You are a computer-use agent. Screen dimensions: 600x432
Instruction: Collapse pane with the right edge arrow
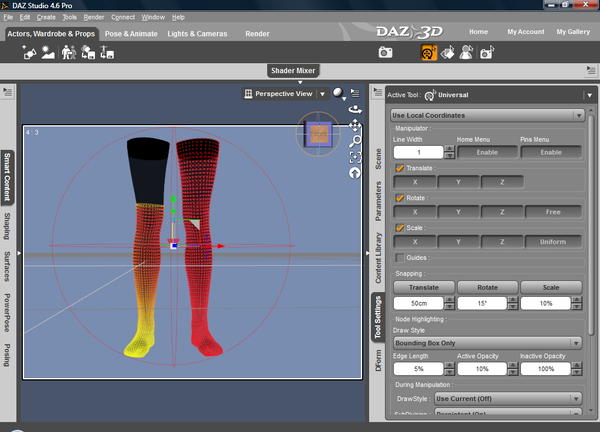click(367, 253)
